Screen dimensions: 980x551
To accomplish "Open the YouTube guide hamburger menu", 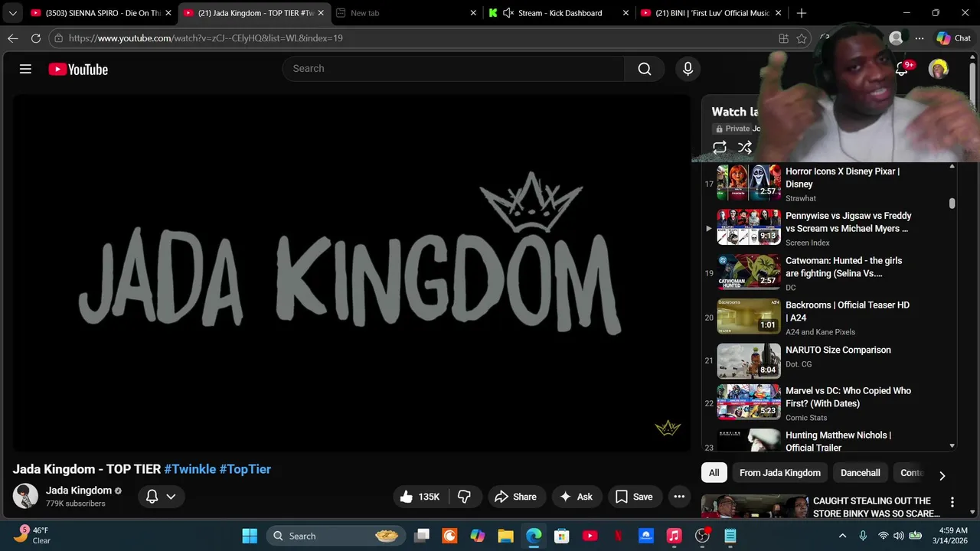I will 25,69.
